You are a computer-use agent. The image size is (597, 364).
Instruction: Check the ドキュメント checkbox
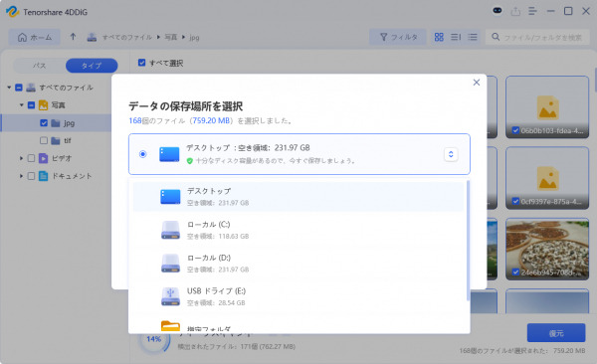tap(32, 176)
